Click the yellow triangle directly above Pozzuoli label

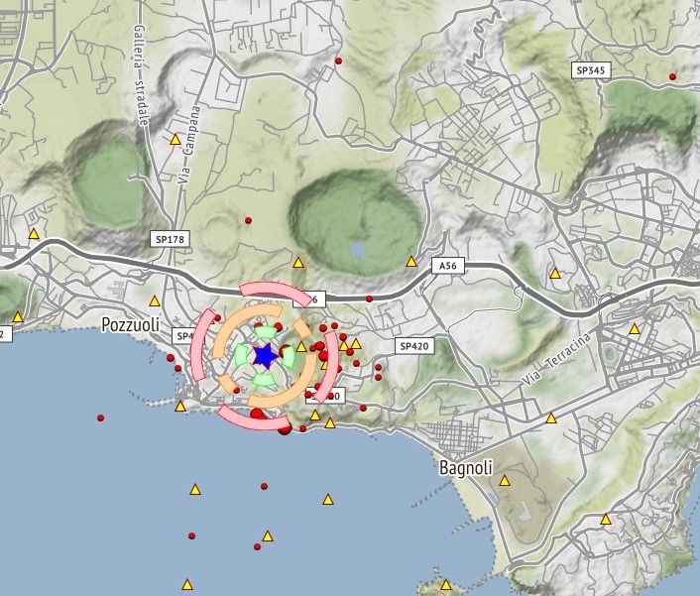tap(155, 300)
